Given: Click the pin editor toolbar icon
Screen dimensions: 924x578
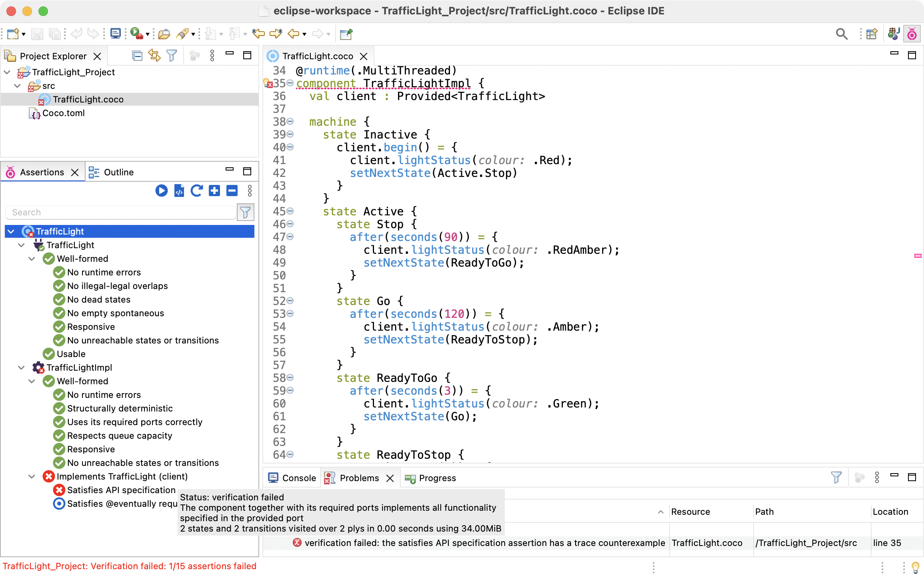Looking at the screenshot, I should tap(346, 34).
